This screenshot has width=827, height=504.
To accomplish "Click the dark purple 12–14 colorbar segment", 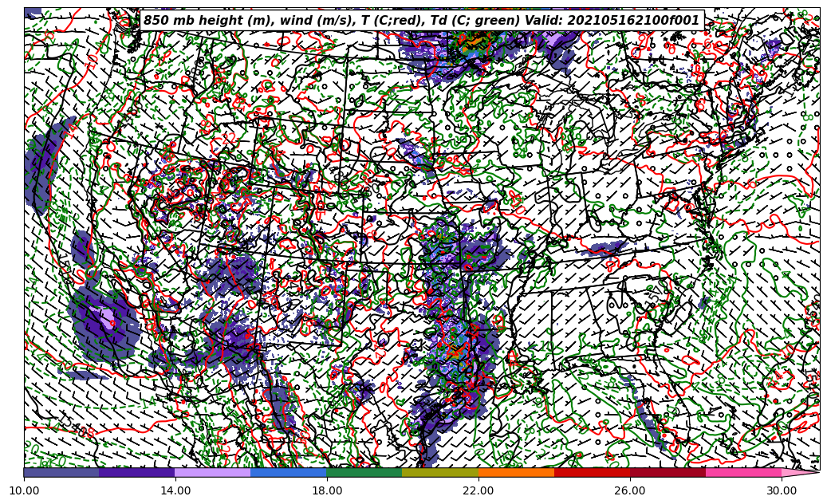I will point(137,472).
